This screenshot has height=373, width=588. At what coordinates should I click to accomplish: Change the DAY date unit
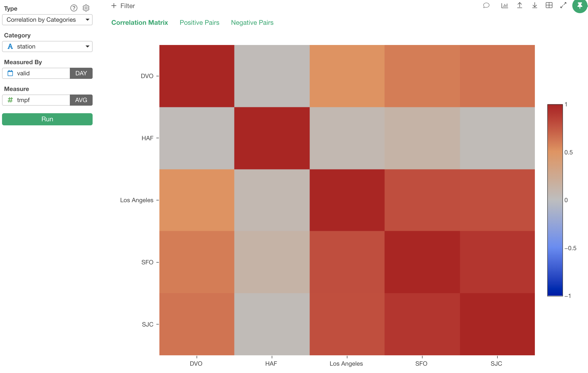(x=81, y=73)
